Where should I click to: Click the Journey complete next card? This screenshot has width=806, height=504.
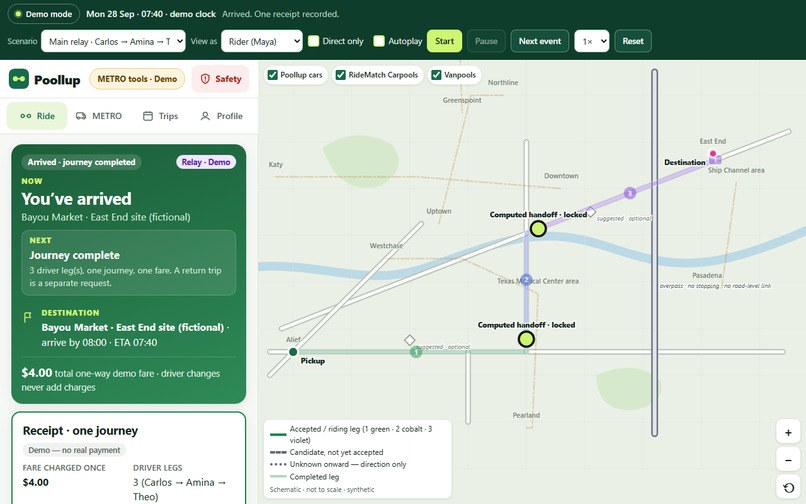point(129,262)
